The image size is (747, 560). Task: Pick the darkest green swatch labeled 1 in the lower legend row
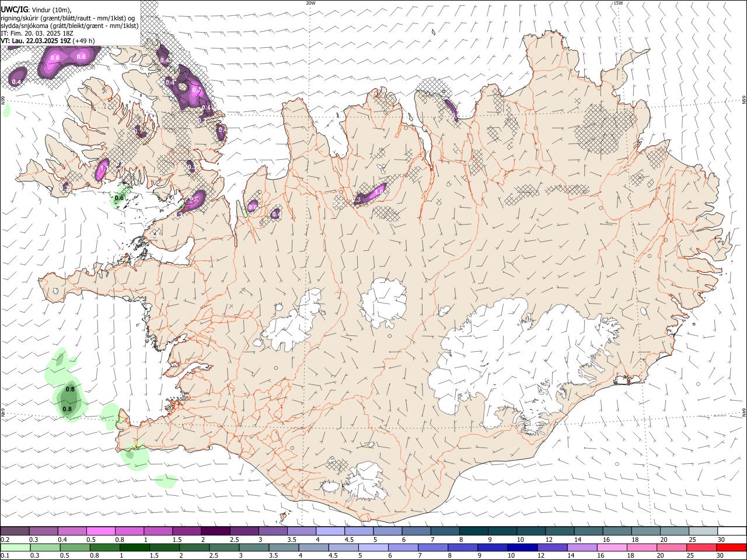(134, 547)
